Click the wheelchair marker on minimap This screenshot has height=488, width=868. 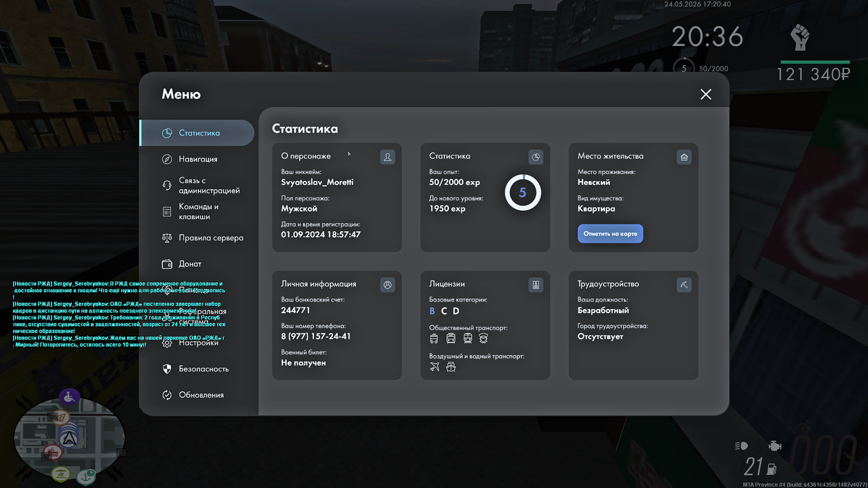(x=69, y=396)
